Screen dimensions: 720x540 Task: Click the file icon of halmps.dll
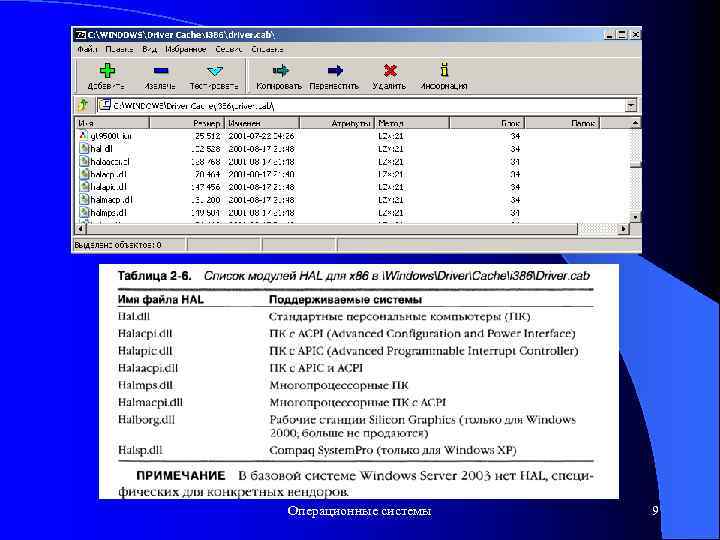tap(84, 213)
